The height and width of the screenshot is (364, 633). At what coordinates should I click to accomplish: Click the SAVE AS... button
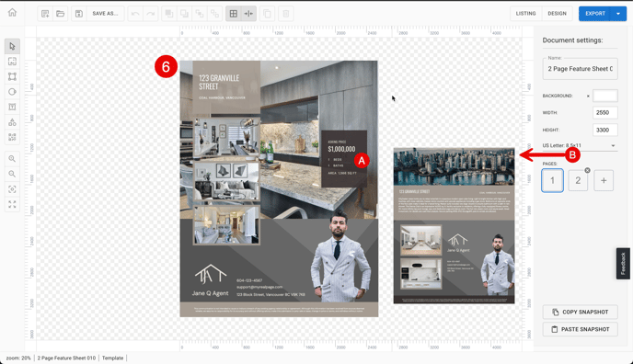tap(105, 14)
